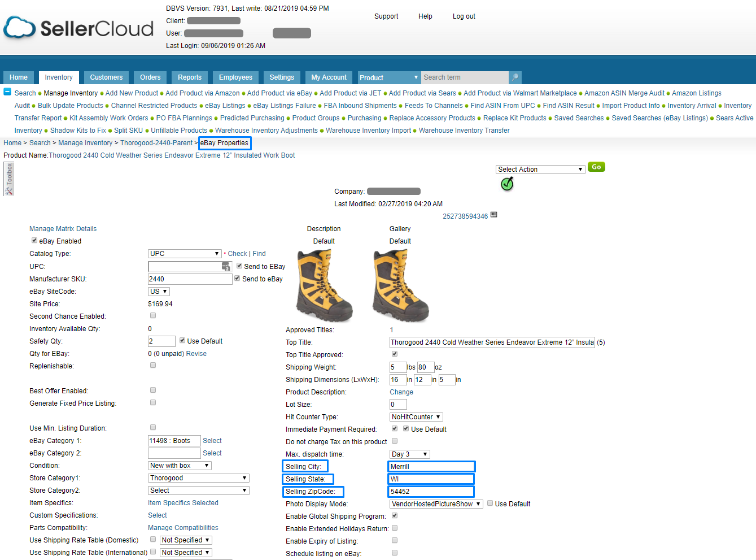Click the icon beside eBay item number
Image resolution: width=756 pixels, height=560 pixels.
click(494, 215)
